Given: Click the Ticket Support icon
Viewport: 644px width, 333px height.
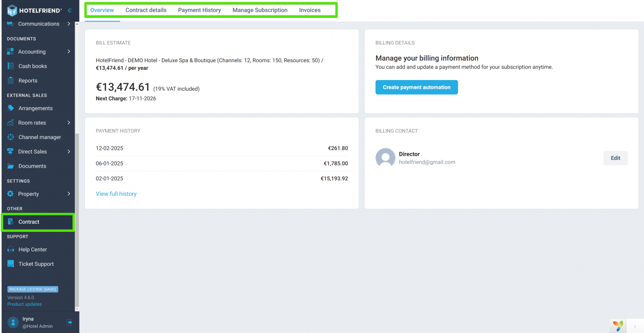Looking at the screenshot, I should tap(10, 264).
